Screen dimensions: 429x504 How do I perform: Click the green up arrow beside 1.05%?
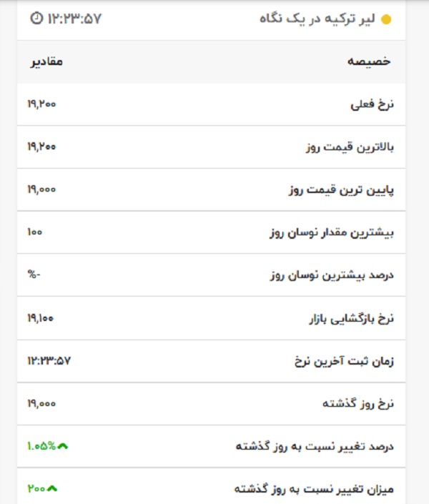63,446
